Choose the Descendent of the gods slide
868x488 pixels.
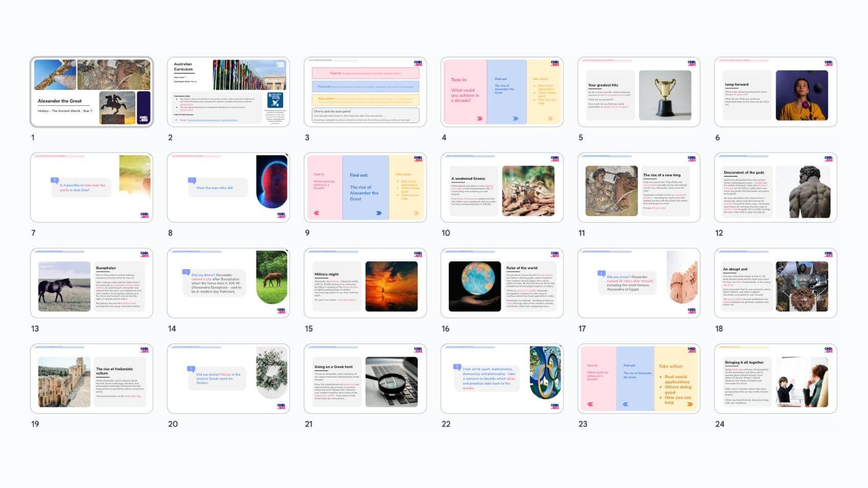(775, 188)
